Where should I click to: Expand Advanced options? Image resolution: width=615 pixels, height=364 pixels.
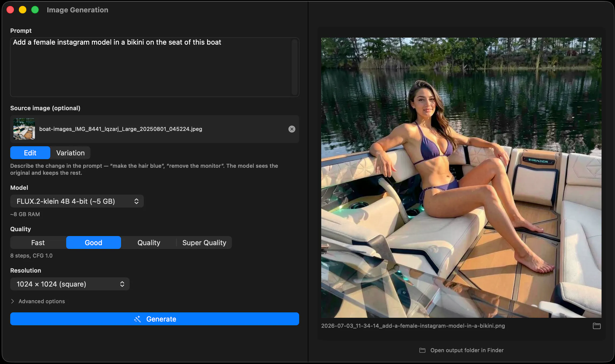tap(38, 301)
